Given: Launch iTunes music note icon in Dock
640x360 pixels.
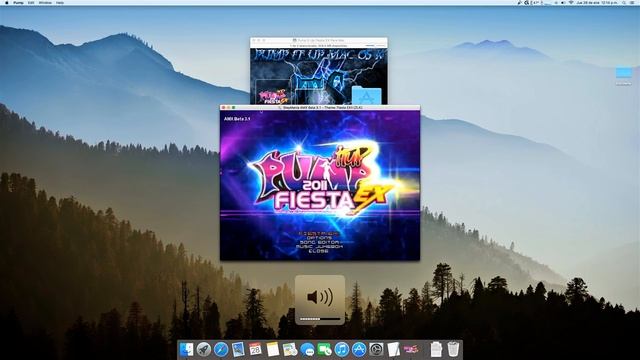Looking at the screenshot, I should coord(342,349).
